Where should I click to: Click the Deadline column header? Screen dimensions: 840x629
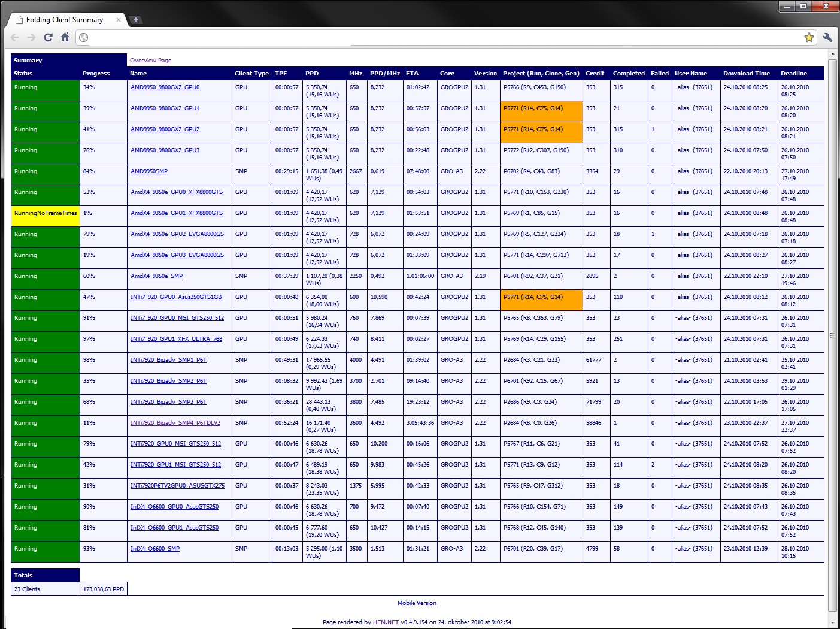(794, 74)
